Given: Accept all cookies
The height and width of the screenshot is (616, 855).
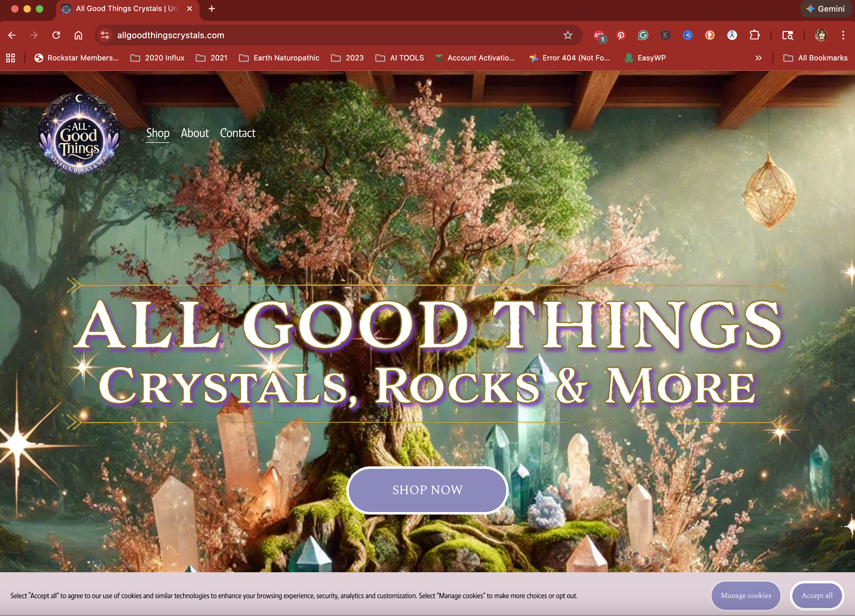Looking at the screenshot, I should (817, 595).
